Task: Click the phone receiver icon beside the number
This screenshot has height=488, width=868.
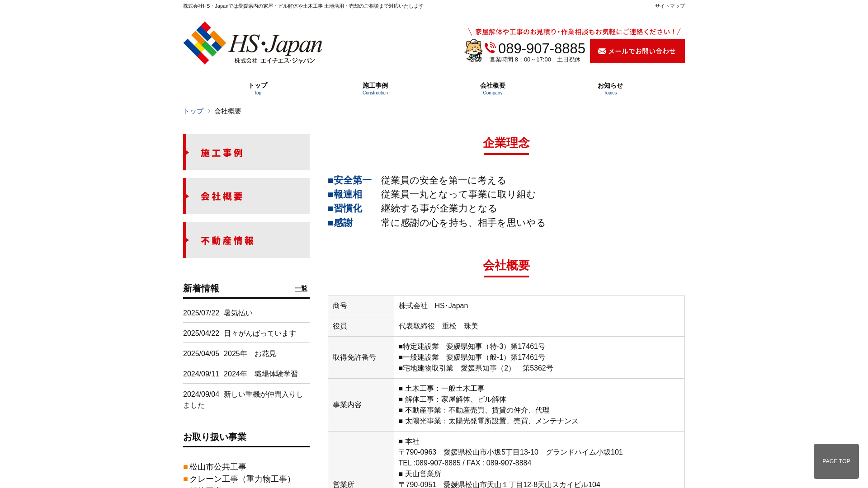Action: 490,48
